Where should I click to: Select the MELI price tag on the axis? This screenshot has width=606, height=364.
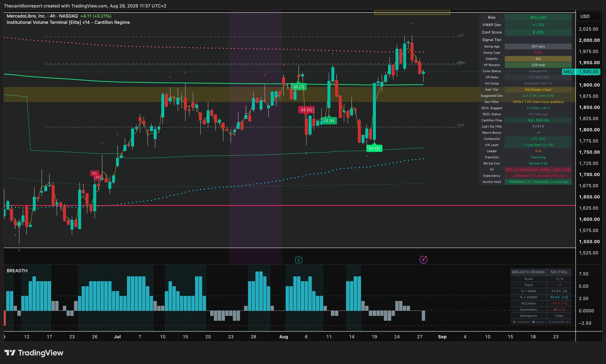(x=581, y=72)
